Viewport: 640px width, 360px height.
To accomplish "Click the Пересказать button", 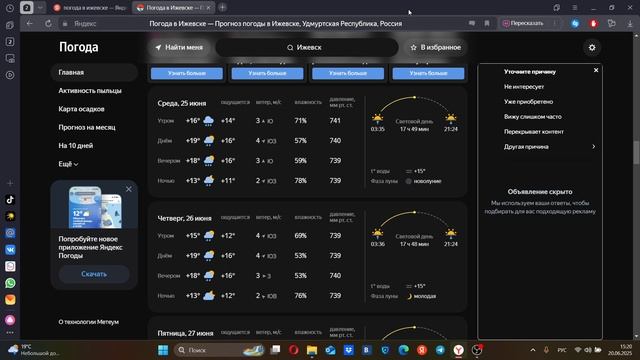I will click(x=524, y=24).
